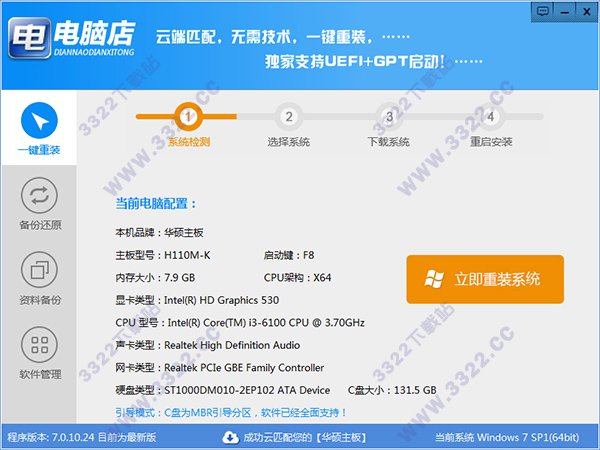Click the 资料备份 sidebar label
The height and width of the screenshot is (450, 600).
[x=41, y=300]
